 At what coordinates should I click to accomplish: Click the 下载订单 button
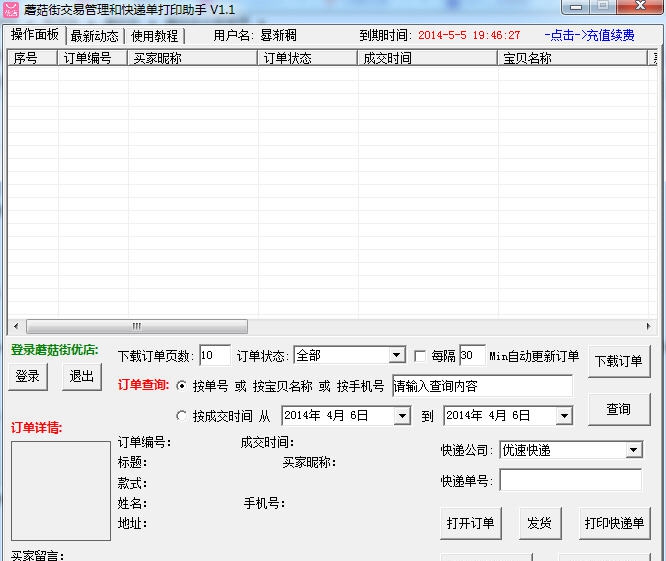619,361
